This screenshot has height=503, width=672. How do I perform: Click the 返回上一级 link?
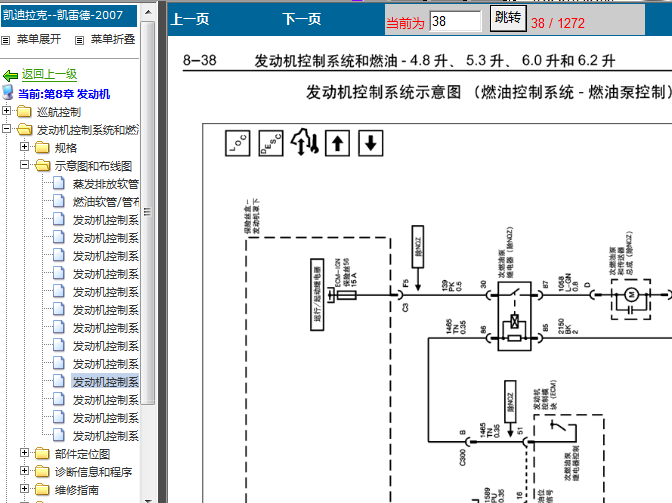click(49, 75)
